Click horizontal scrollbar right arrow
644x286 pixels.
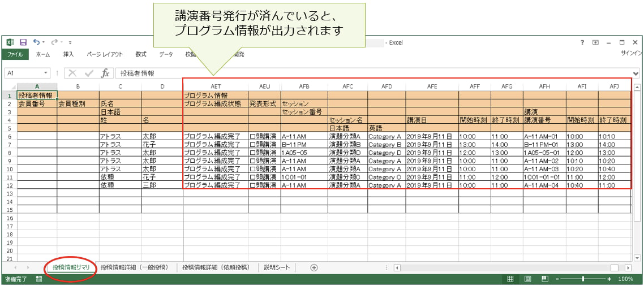click(628, 268)
